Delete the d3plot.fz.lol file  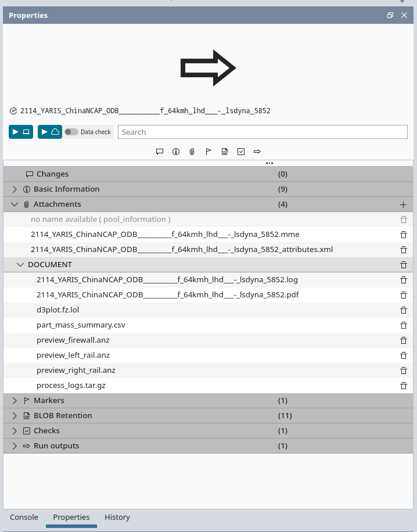(404, 310)
